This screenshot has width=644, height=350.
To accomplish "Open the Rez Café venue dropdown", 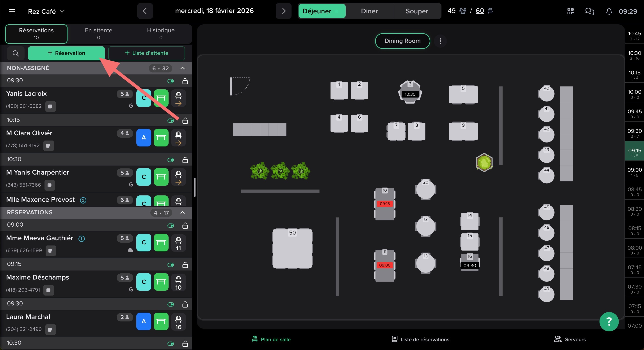I will pyautogui.click(x=46, y=11).
